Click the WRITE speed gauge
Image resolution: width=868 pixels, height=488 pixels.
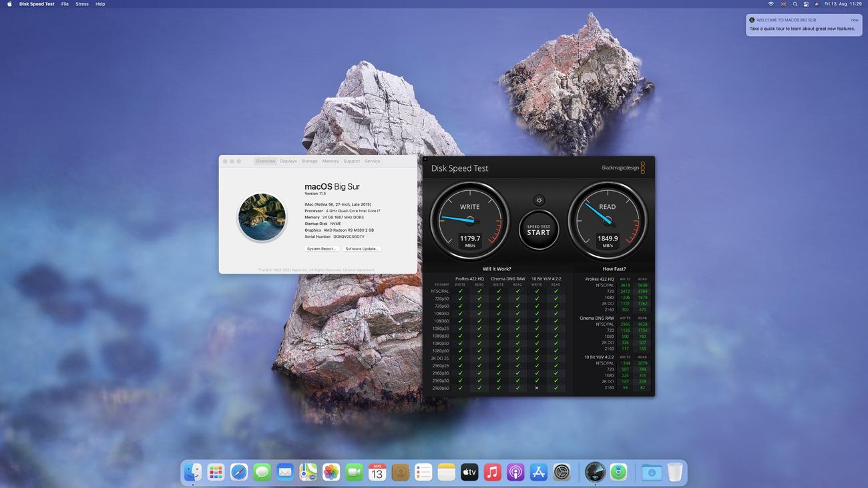pyautogui.click(x=469, y=221)
